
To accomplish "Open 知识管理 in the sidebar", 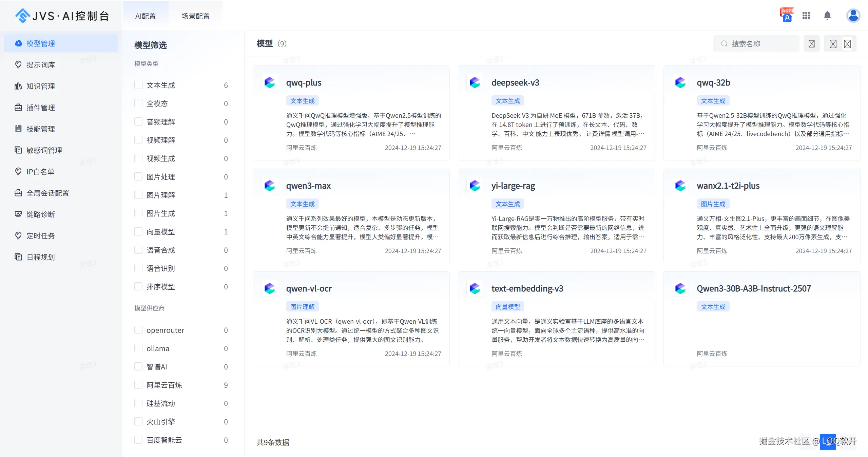I will pyautogui.click(x=40, y=86).
